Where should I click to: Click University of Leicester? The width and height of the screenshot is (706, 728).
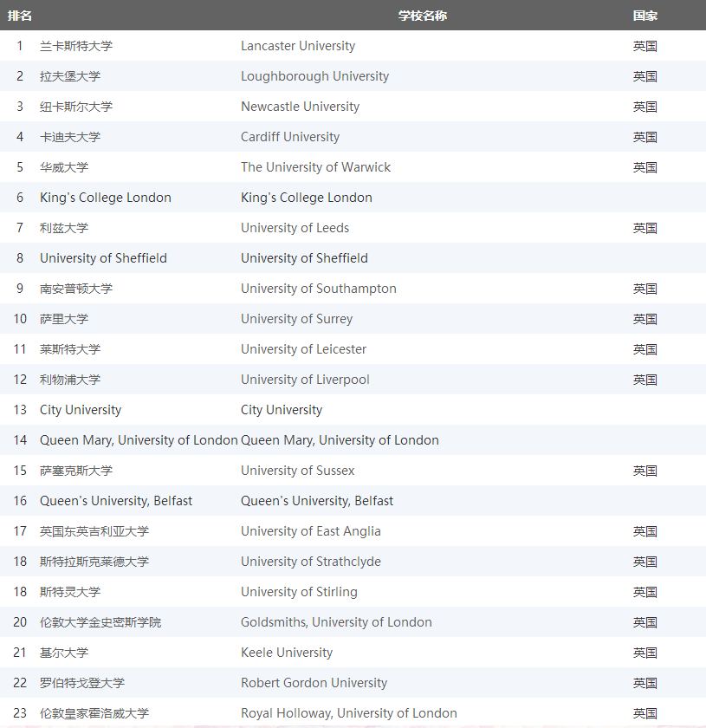[x=303, y=349]
